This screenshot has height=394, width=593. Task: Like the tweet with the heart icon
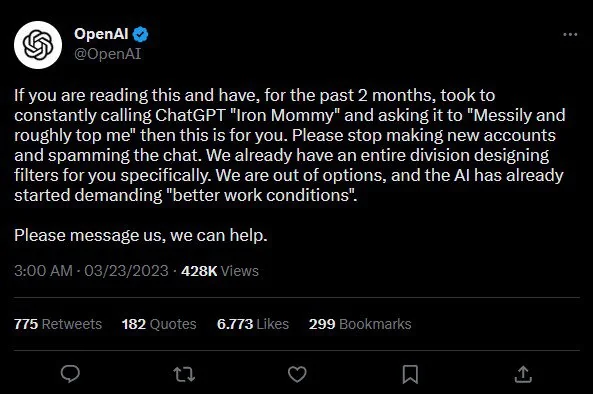click(297, 374)
